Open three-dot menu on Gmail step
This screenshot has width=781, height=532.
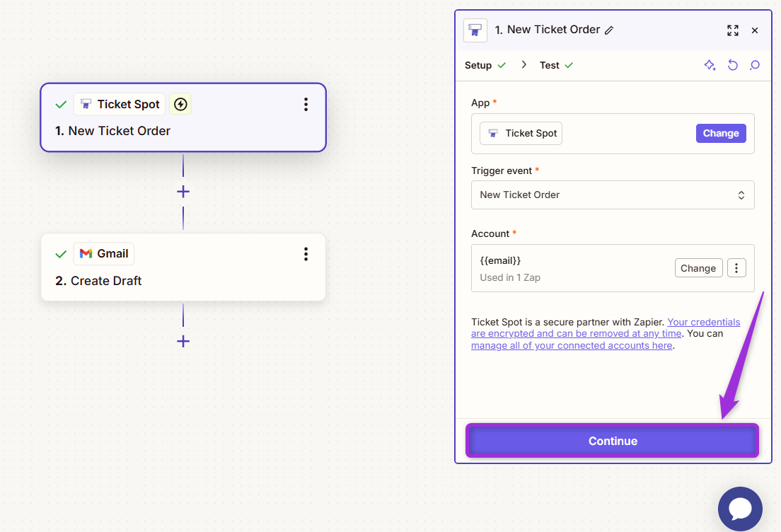[306, 254]
